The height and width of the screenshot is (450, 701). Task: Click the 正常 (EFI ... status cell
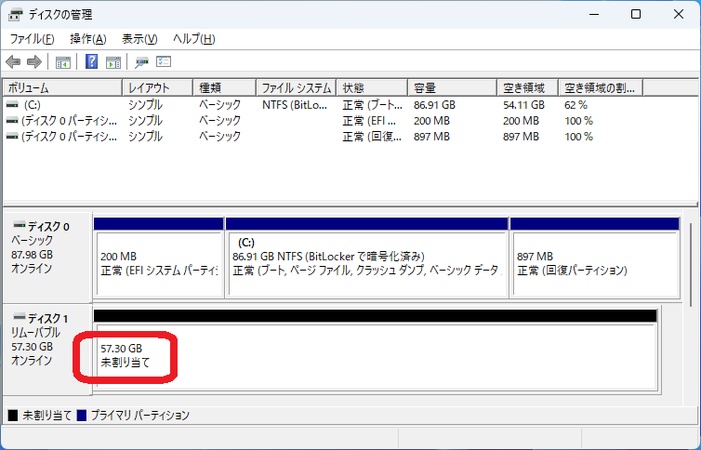click(x=369, y=121)
